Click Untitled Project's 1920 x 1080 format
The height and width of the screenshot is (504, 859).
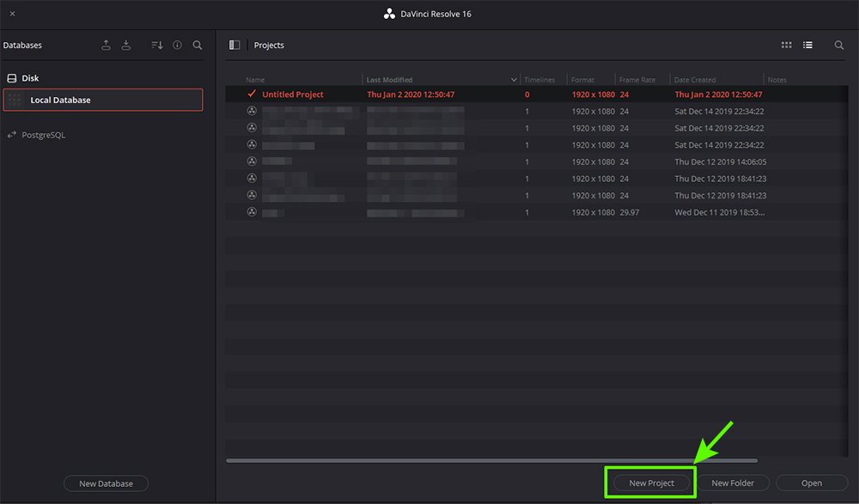pyautogui.click(x=594, y=94)
